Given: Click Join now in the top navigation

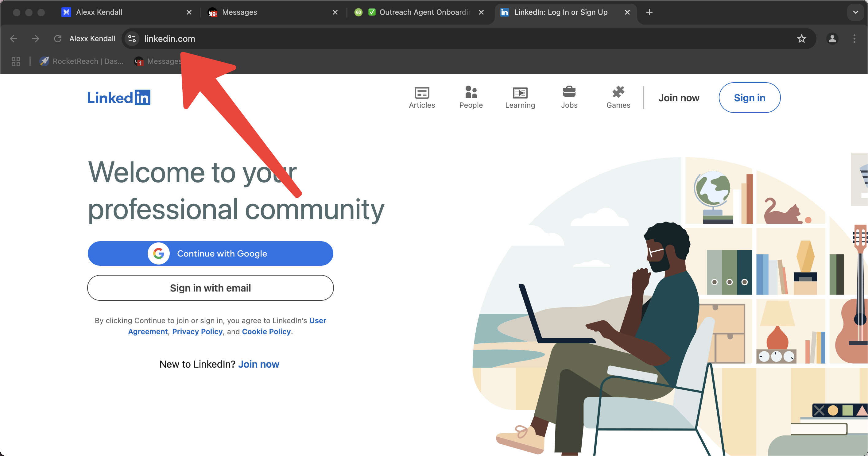Looking at the screenshot, I should pos(679,98).
